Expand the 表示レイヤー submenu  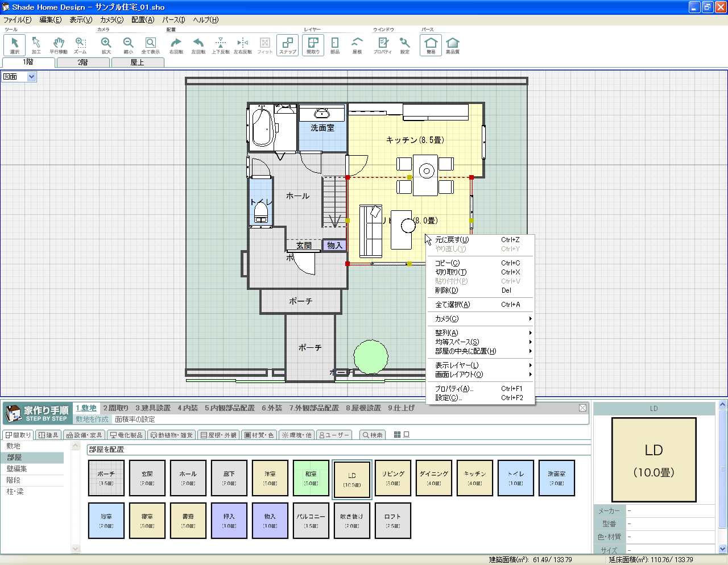coord(480,365)
